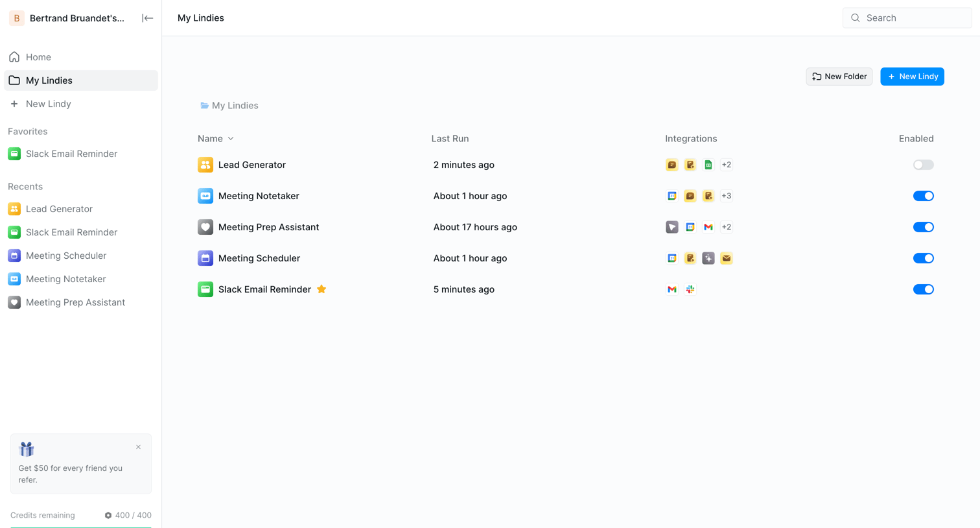Image resolution: width=980 pixels, height=528 pixels.
Task: Click the Meeting Prep Assistant heart icon in list
Action: click(205, 227)
